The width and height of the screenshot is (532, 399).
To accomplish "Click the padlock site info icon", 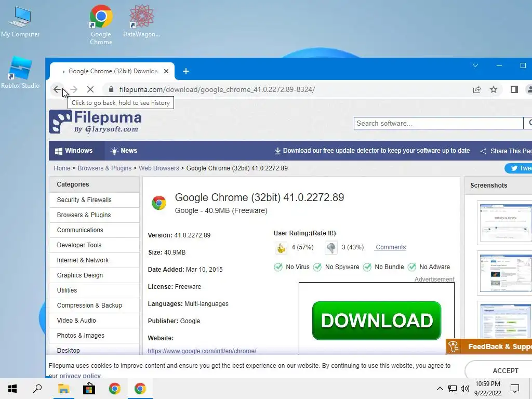I will (x=111, y=89).
